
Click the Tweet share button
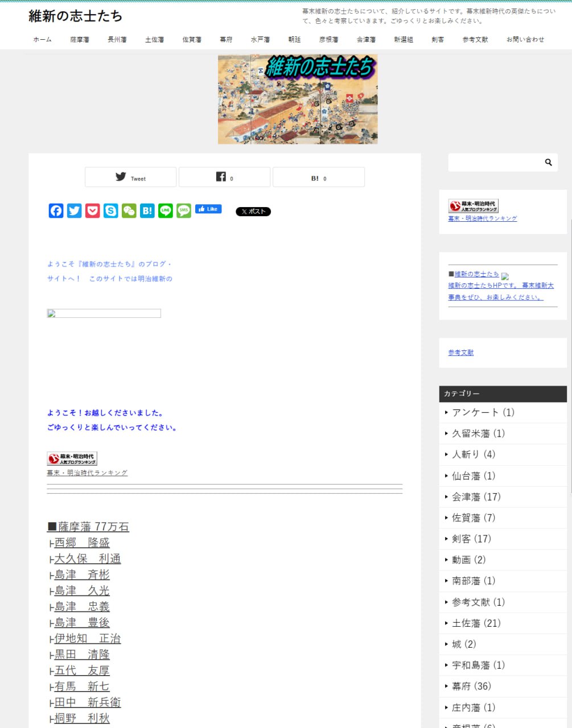click(x=130, y=177)
